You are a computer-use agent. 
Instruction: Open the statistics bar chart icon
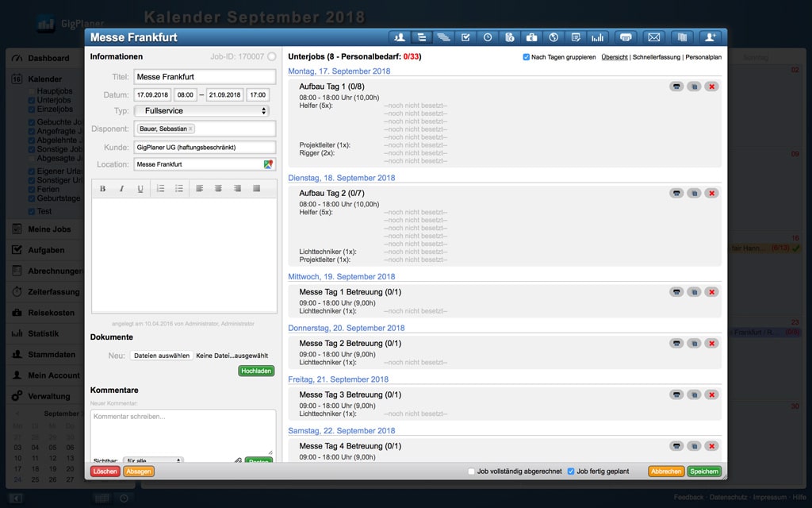[598, 37]
